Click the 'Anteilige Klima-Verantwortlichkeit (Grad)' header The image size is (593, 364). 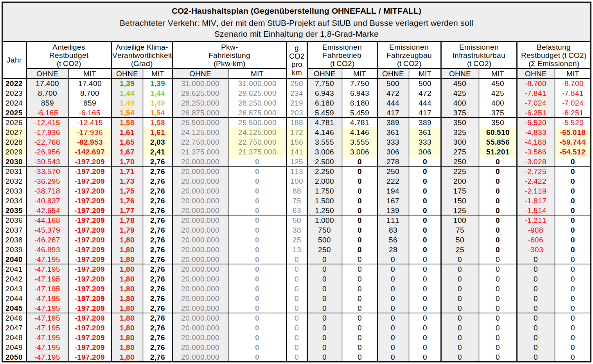point(142,56)
